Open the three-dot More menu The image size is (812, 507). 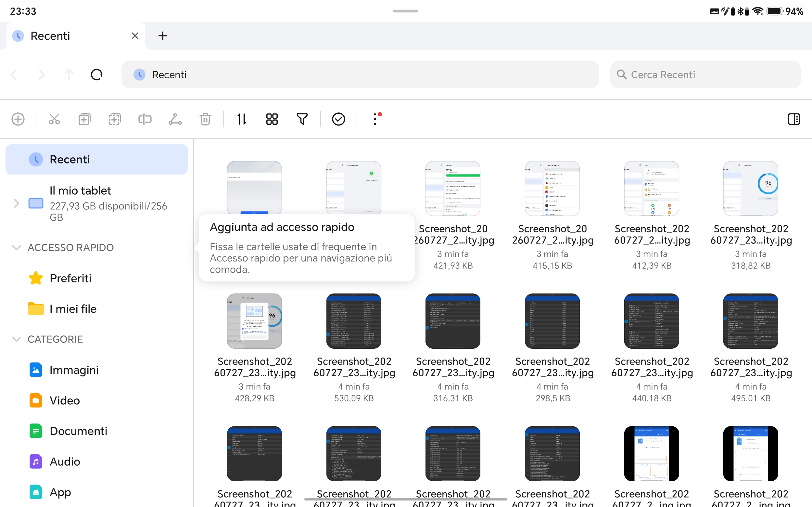(x=375, y=119)
